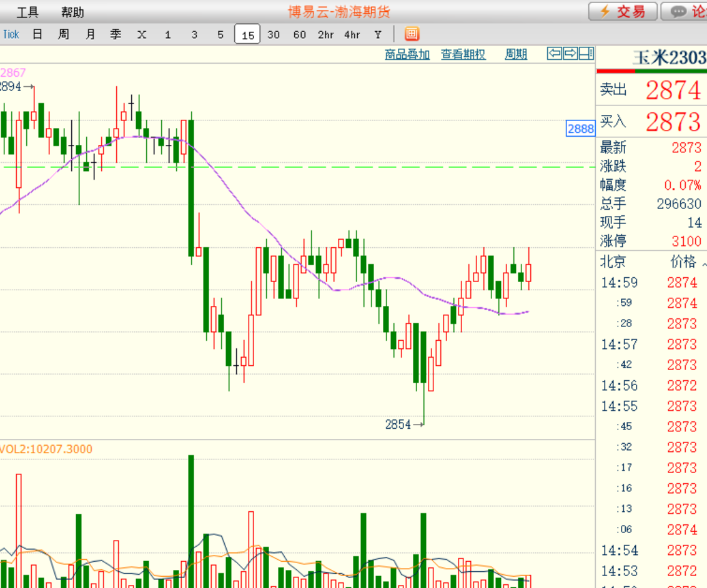Switch to the 5 minute period
This screenshot has width=707, height=588.
(220, 35)
